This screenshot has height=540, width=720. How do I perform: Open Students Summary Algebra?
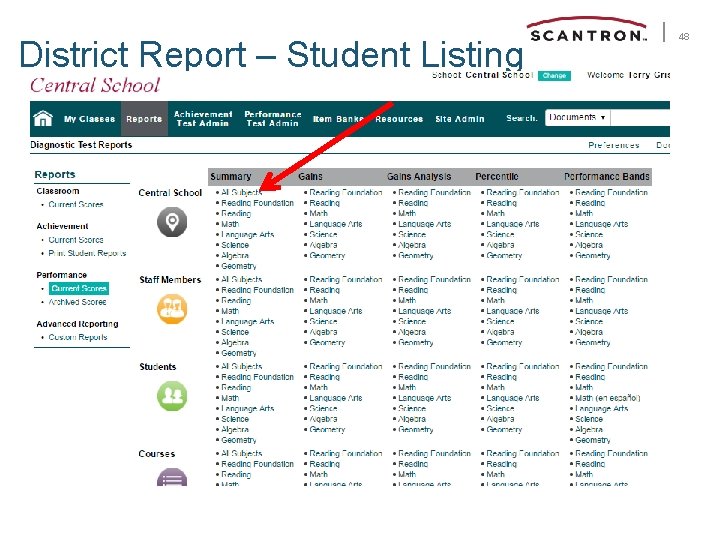[x=235, y=430]
